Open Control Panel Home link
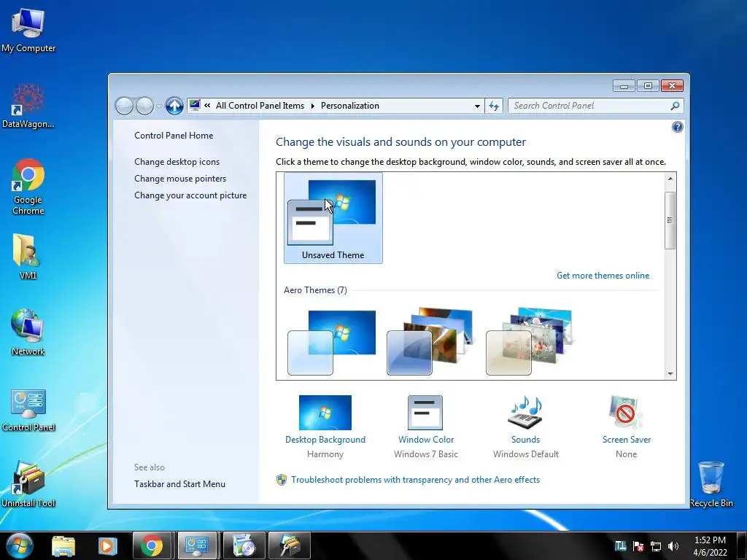Screen dimensions: 747x560 (174, 135)
